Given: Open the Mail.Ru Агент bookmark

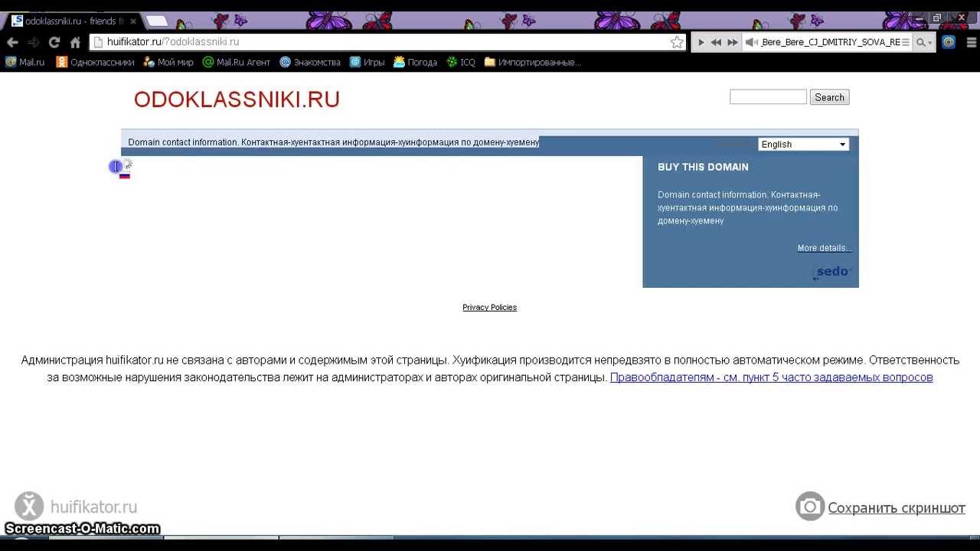Looking at the screenshot, I should (x=236, y=62).
